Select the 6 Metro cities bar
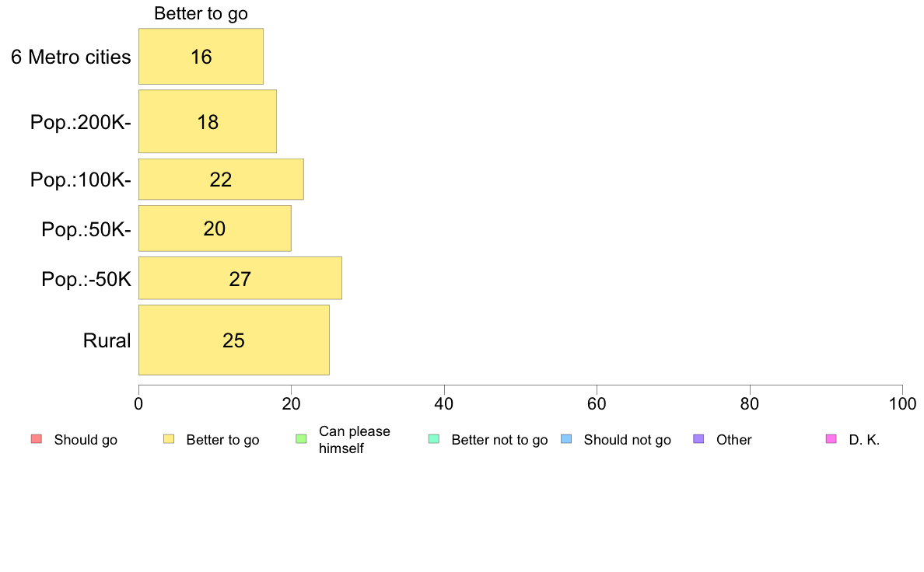The image size is (924, 572). point(201,57)
